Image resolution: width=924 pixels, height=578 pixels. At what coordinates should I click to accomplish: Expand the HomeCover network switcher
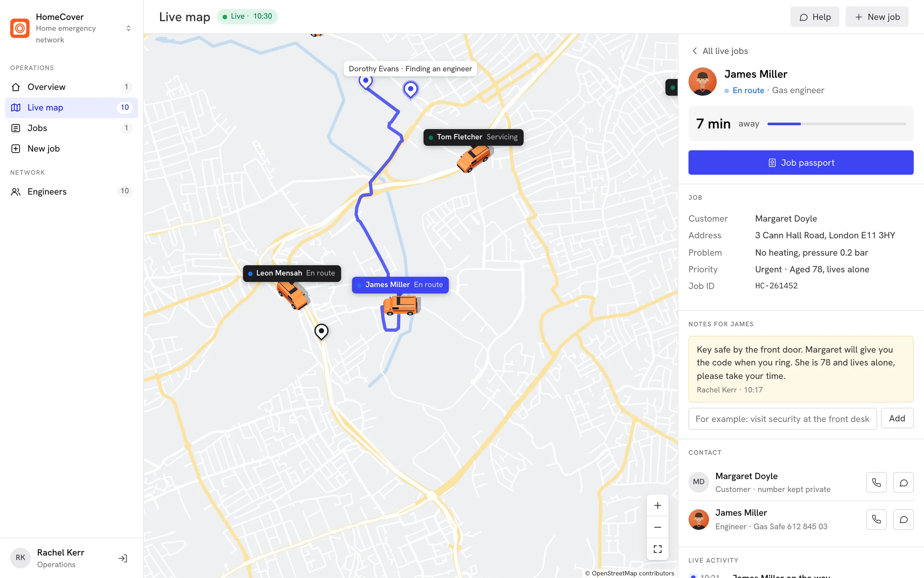pyautogui.click(x=128, y=28)
